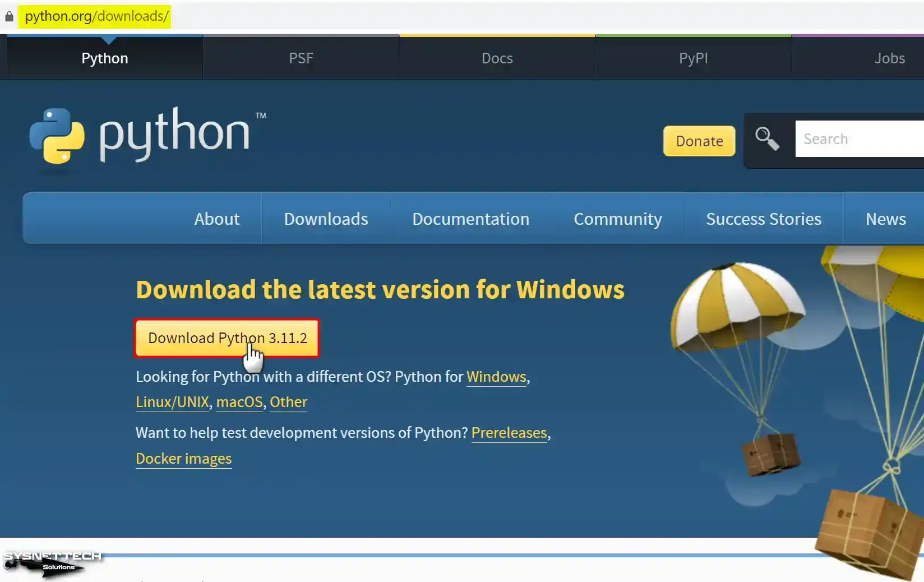
Task: Click the python.org/downloads/ address bar URL
Action: click(x=96, y=16)
